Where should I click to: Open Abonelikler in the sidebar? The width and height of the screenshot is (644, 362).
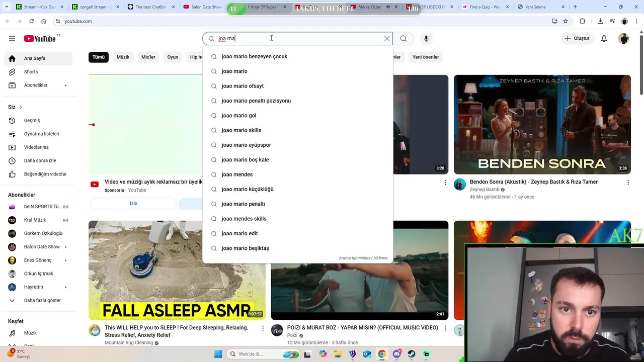click(38, 85)
